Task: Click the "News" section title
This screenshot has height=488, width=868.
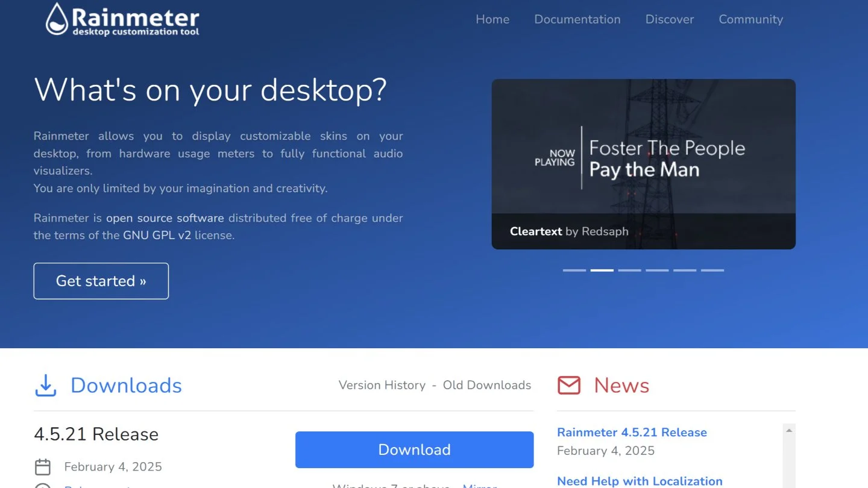Action: 621,386
